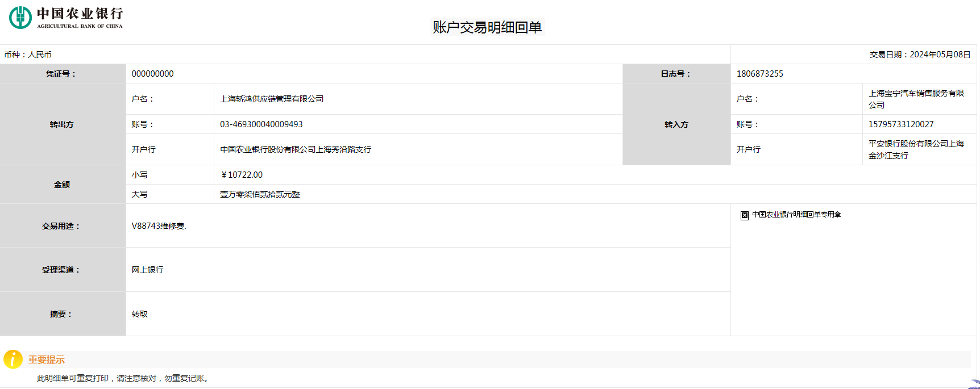Viewport: 980px width, 389px height.
Task: Click the 账户交易明细回单 title
Action: (x=487, y=27)
